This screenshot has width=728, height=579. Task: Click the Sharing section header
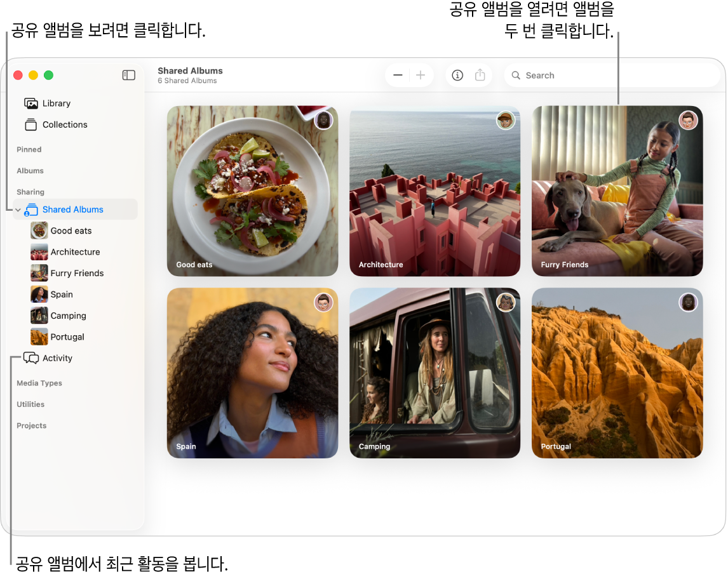[x=30, y=192]
